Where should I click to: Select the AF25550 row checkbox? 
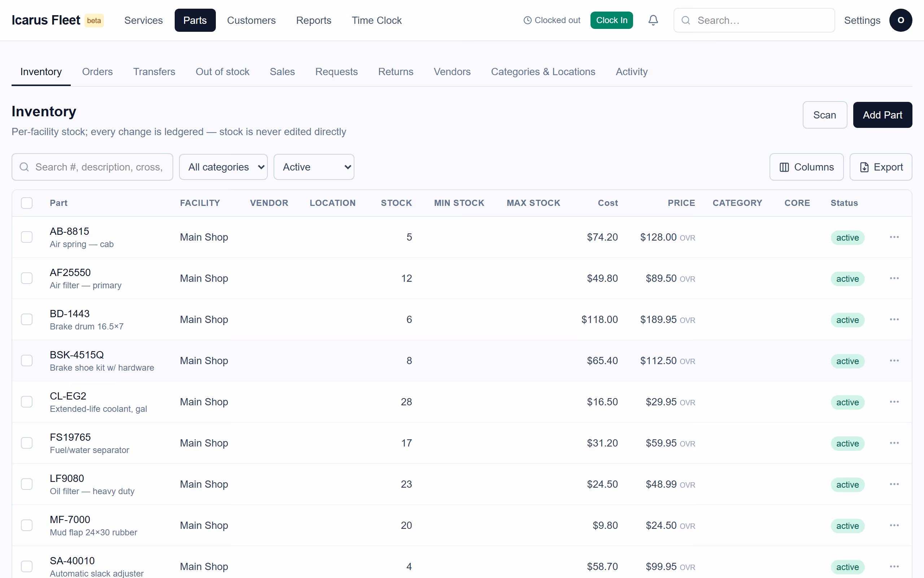(27, 278)
